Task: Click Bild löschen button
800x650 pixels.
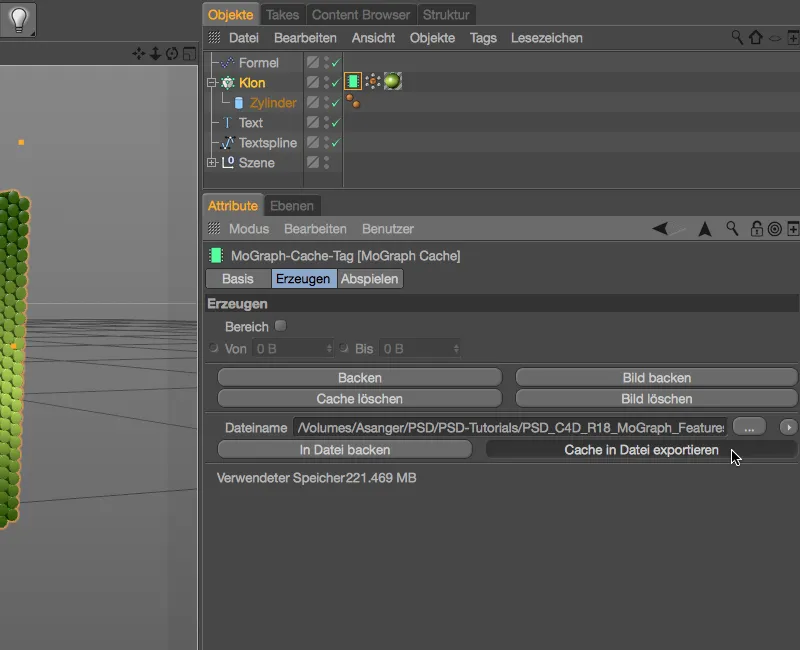Action: (x=656, y=398)
